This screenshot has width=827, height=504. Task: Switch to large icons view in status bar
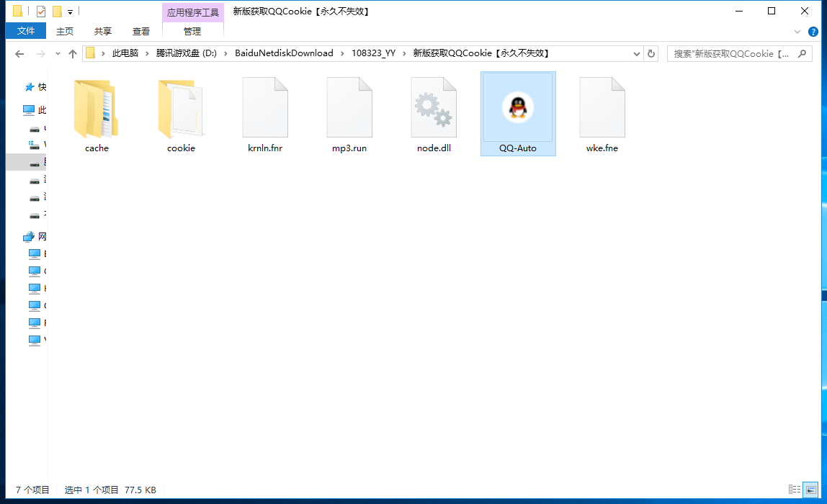point(810,490)
